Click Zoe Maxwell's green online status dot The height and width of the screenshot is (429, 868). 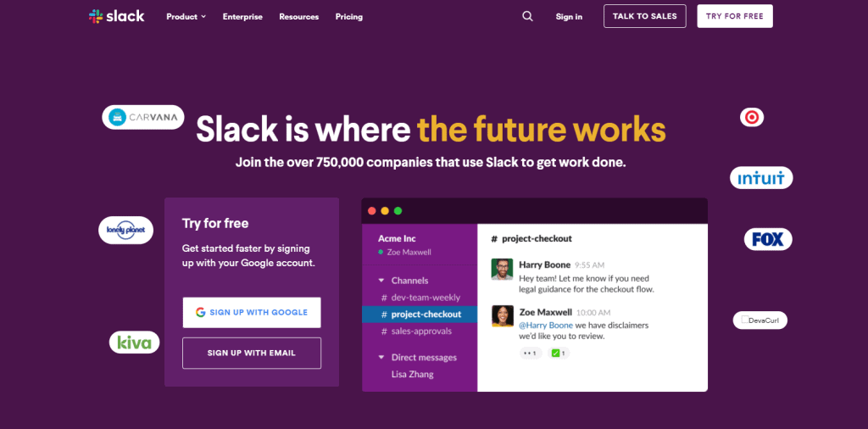pos(381,253)
